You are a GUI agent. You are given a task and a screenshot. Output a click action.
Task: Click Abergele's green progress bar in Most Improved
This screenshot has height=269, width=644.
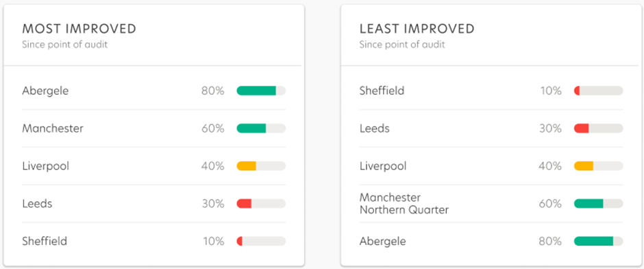[x=261, y=91]
